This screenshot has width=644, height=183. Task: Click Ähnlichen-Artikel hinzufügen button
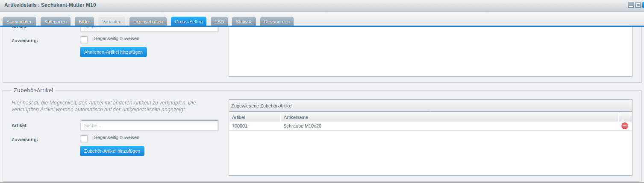click(x=113, y=52)
